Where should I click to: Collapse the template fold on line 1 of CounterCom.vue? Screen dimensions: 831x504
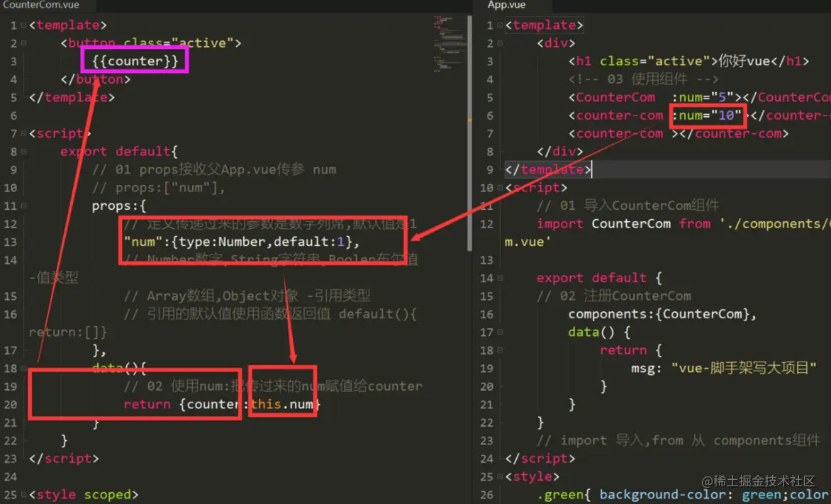pyautogui.click(x=23, y=25)
